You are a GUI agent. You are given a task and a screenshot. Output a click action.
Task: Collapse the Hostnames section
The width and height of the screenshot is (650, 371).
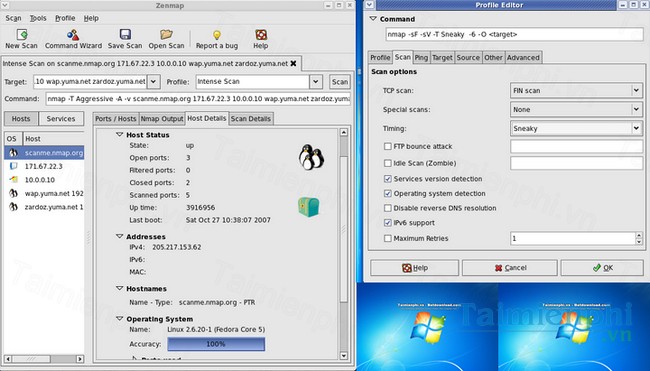(119, 288)
